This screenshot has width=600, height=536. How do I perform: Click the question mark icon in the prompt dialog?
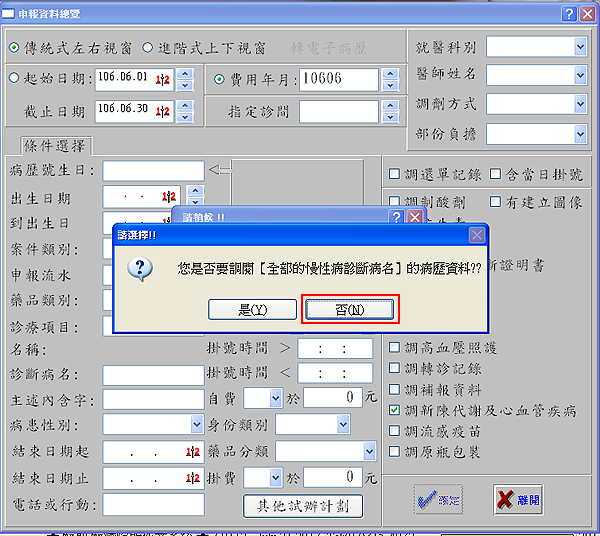143,268
